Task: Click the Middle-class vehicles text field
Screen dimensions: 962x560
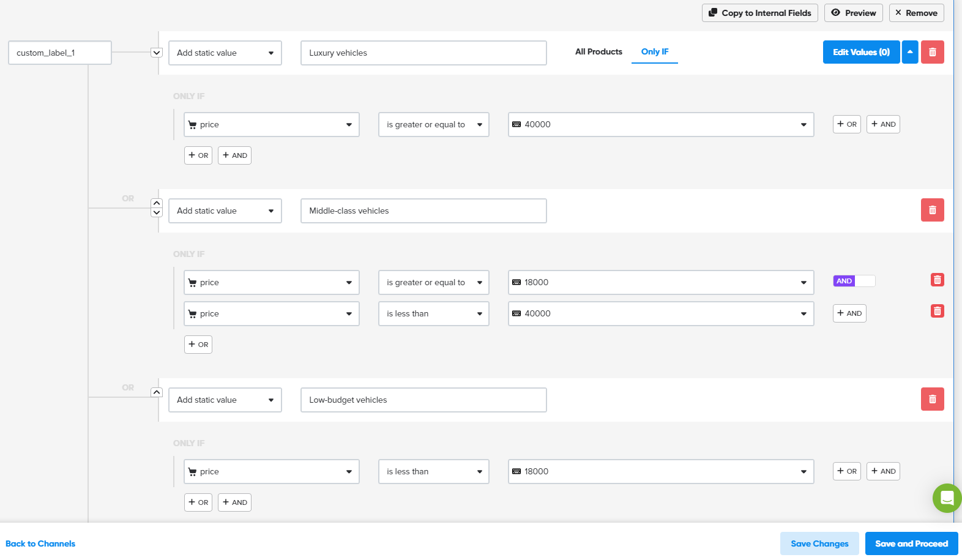Action: pos(423,211)
